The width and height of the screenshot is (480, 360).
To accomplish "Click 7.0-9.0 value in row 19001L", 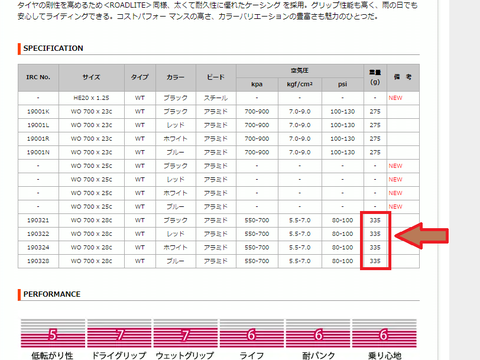I will click(x=300, y=125).
